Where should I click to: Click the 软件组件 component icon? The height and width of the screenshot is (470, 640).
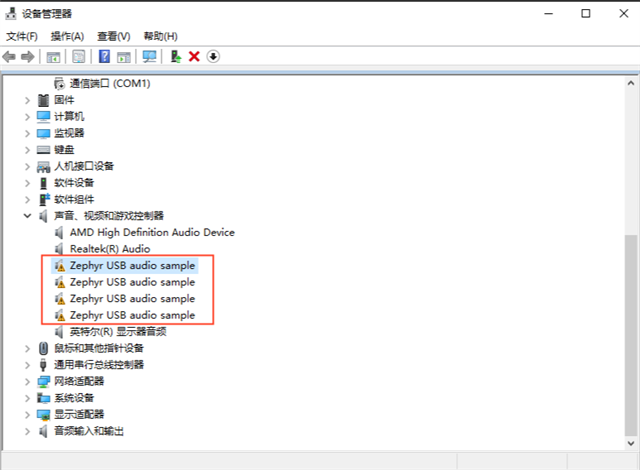point(44,200)
